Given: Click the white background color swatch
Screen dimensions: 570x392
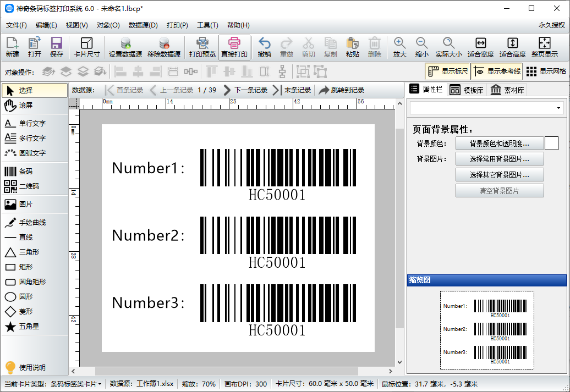Looking at the screenshot, I should click(551, 143).
